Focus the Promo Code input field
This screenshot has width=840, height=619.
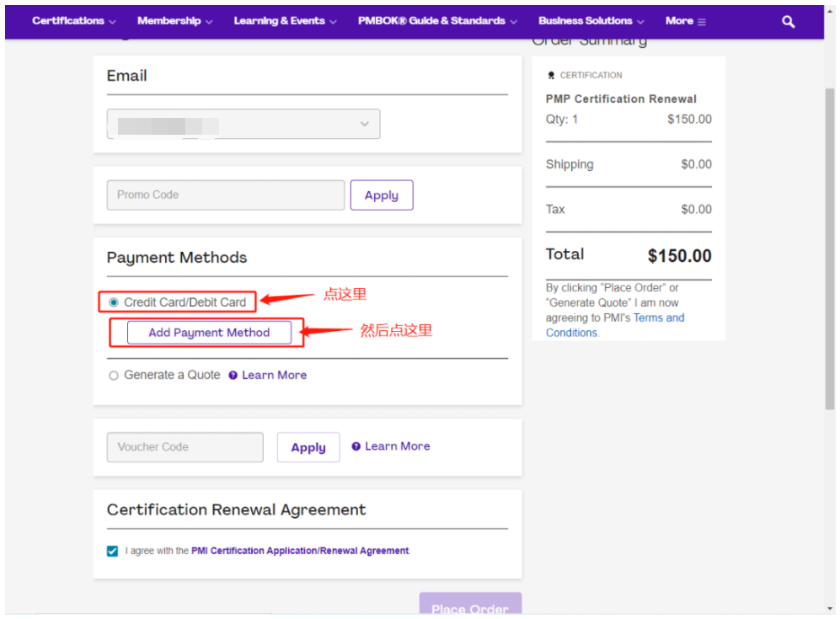[x=226, y=195]
